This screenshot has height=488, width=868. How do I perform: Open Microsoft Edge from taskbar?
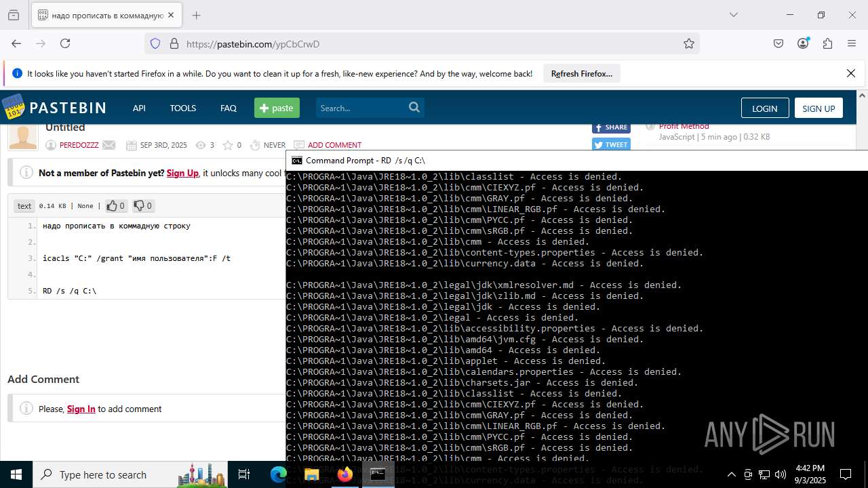[279, 474]
